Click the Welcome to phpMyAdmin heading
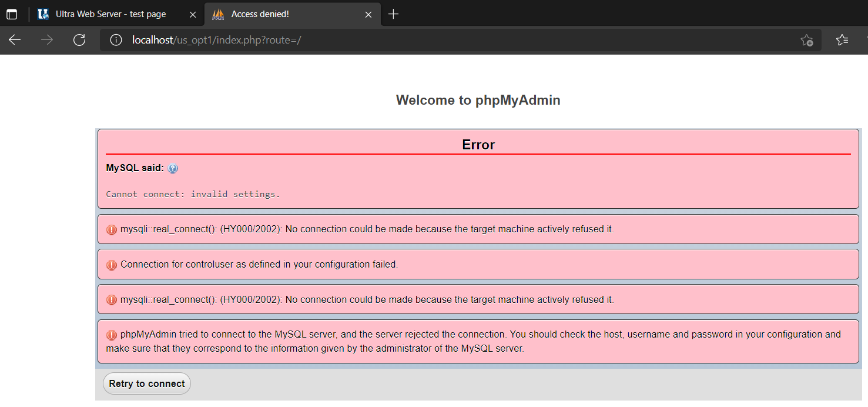The image size is (868, 407). 478,100
